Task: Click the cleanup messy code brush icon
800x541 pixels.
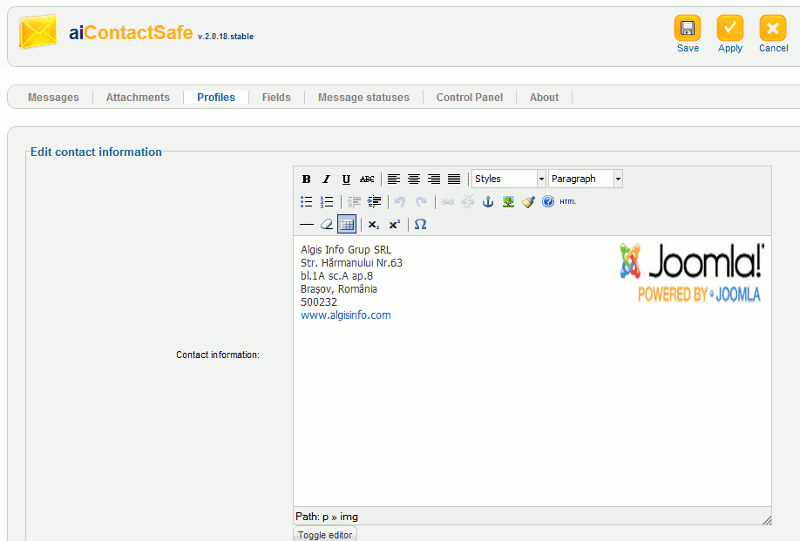Action: [528, 202]
